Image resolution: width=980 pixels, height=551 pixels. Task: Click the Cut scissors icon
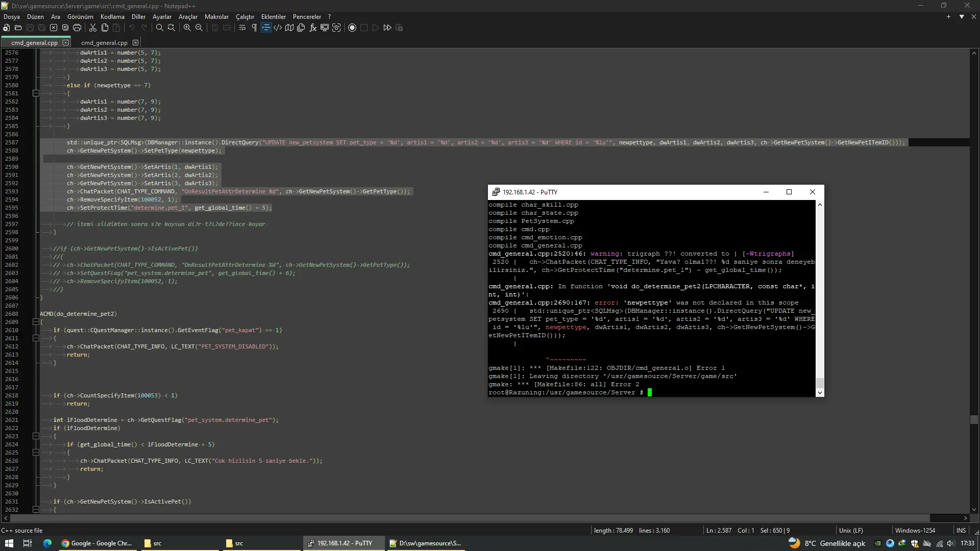[x=93, y=28]
